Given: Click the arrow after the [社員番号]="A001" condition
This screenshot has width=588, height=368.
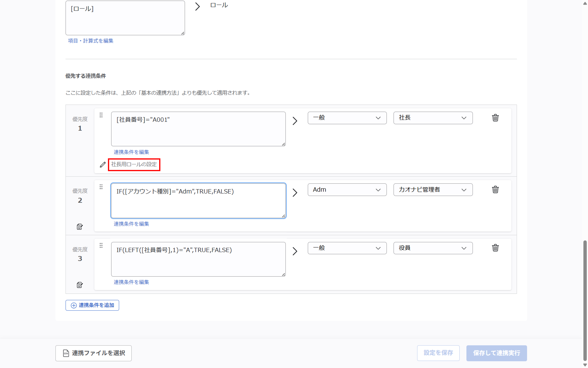Looking at the screenshot, I should (x=295, y=121).
